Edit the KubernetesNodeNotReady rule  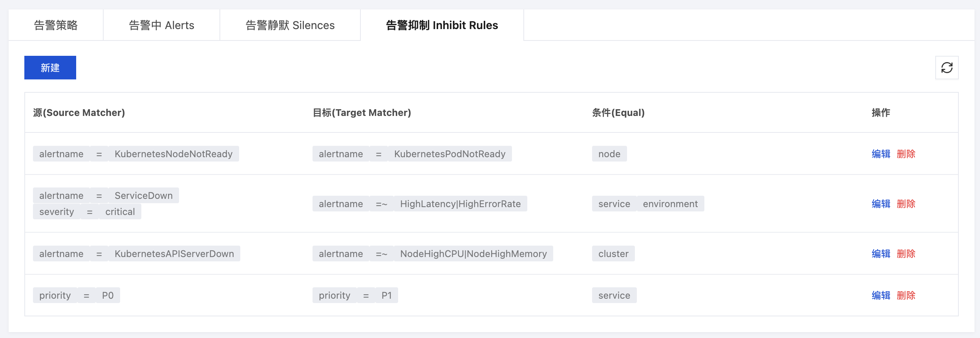[x=881, y=154]
